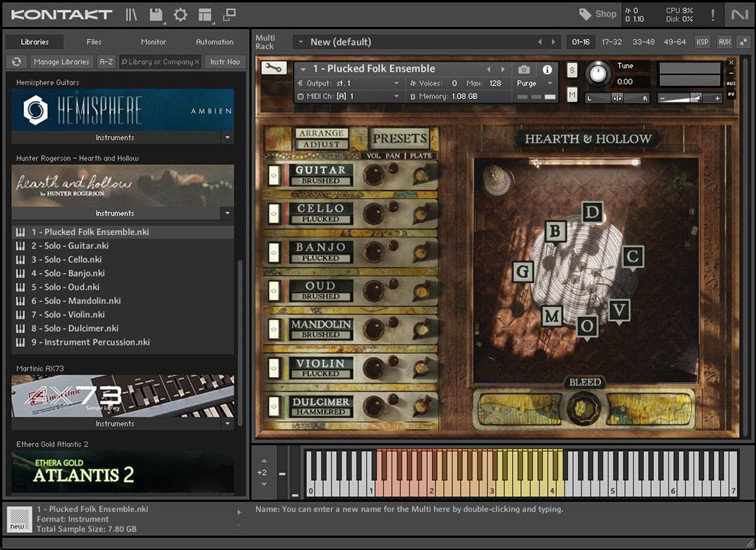This screenshot has width=756, height=550.
Task: Click the Shop tag icon
Action: pyautogui.click(x=585, y=14)
